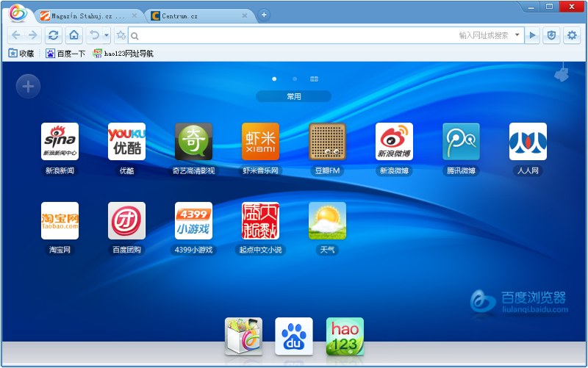
Task: Select the first page indicator dot
Action: (x=274, y=79)
